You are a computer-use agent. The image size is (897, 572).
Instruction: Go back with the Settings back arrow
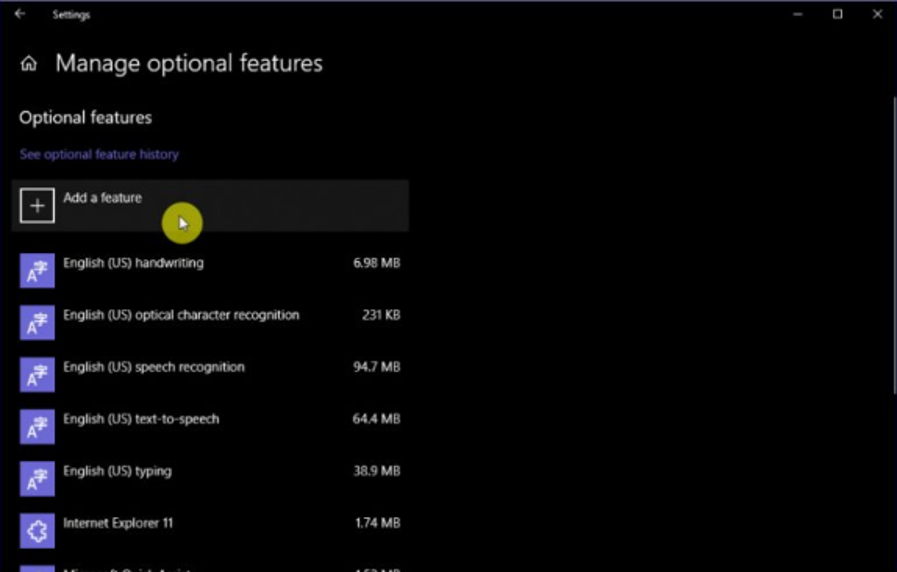coord(20,14)
